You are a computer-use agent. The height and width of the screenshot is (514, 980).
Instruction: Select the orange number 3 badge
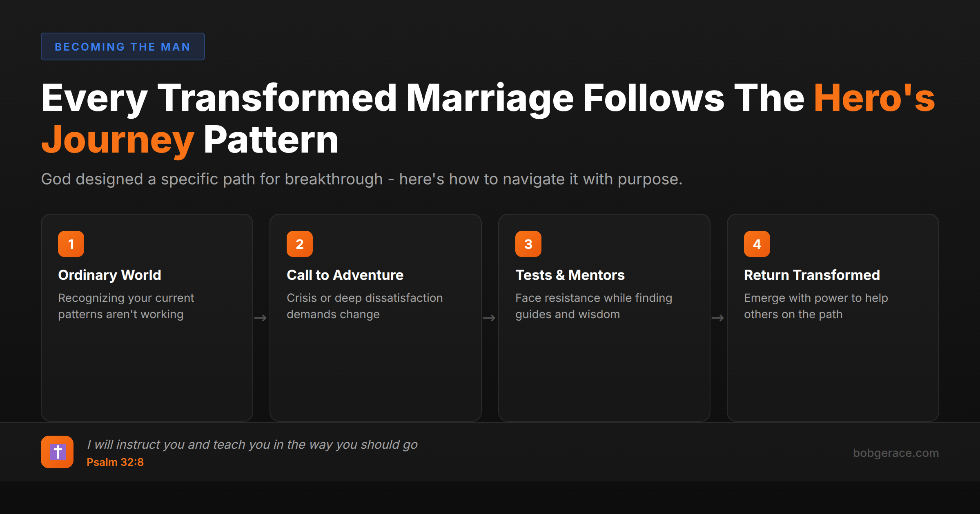[x=528, y=244]
